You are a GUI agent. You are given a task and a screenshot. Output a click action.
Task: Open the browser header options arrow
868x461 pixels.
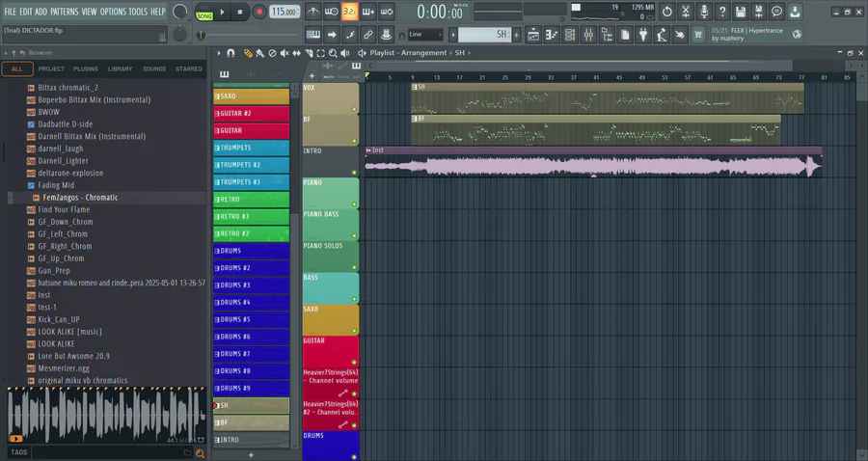[6, 53]
